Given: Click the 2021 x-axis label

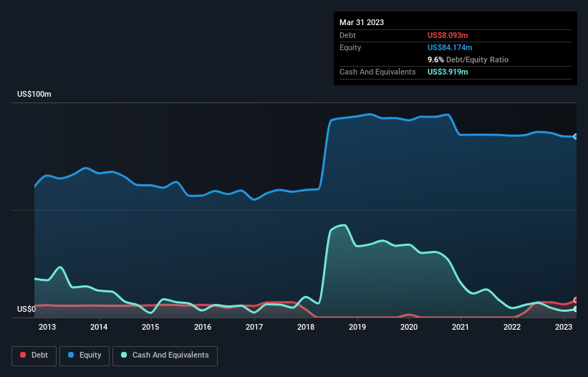Looking at the screenshot, I should coord(461,327).
